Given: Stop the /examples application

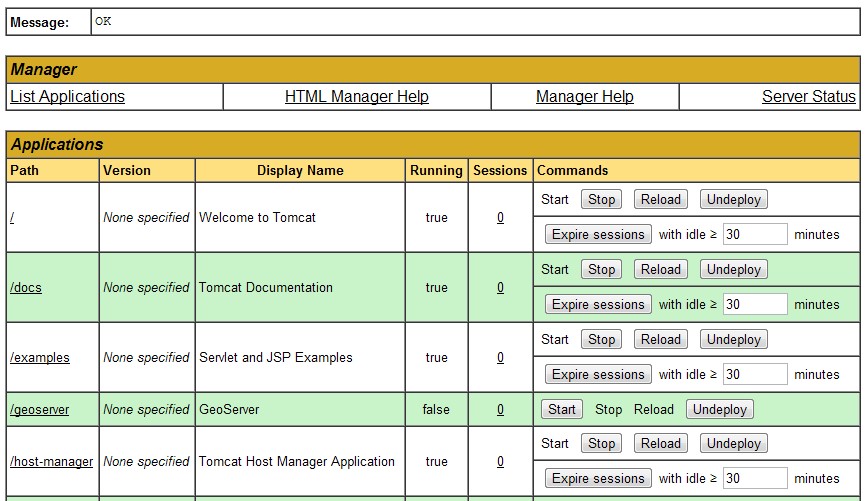Looking at the screenshot, I should [601, 340].
